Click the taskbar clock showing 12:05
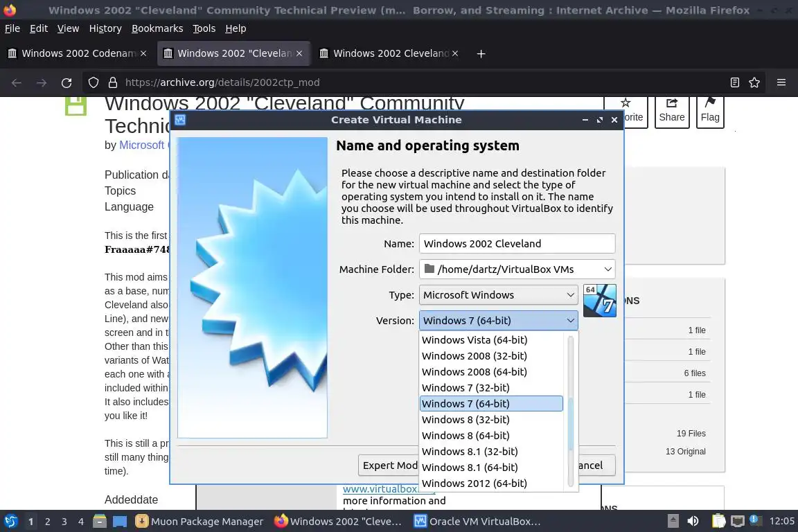Screen dimensions: 798x532 pyautogui.click(x=781, y=522)
